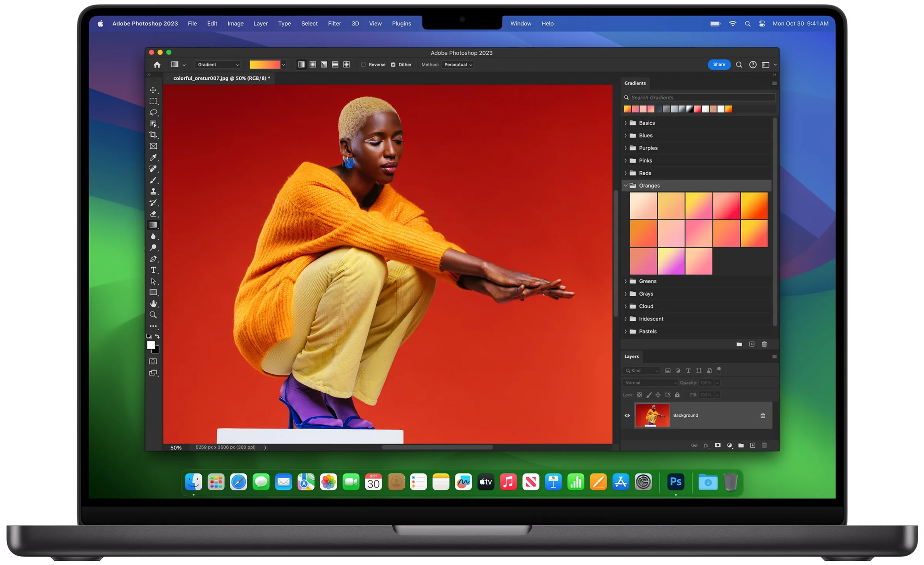The image size is (924, 565).
Task: Open the Filter menu
Action: (x=334, y=23)
